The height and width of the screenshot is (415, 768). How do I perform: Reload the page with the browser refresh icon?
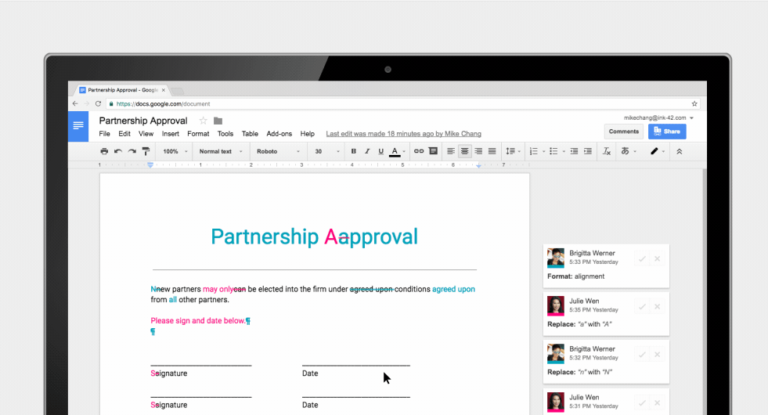point(98,103)
